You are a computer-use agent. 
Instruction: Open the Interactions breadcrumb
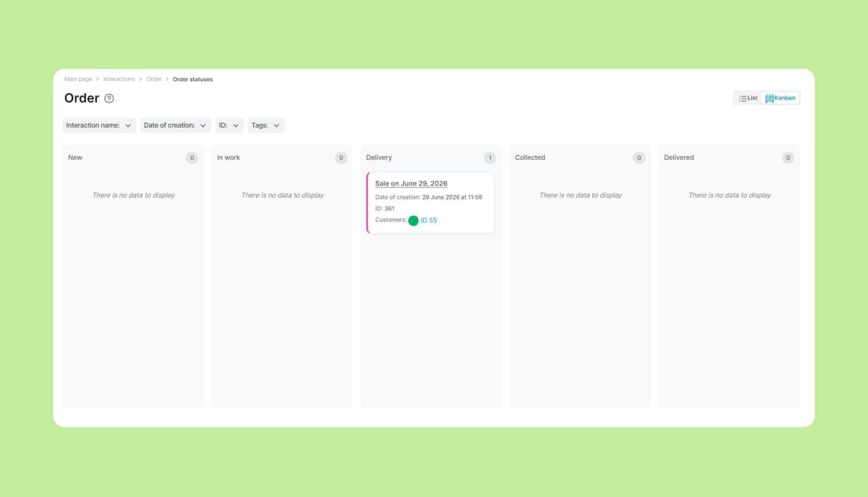pyautogui.click(x=119, y=79)
